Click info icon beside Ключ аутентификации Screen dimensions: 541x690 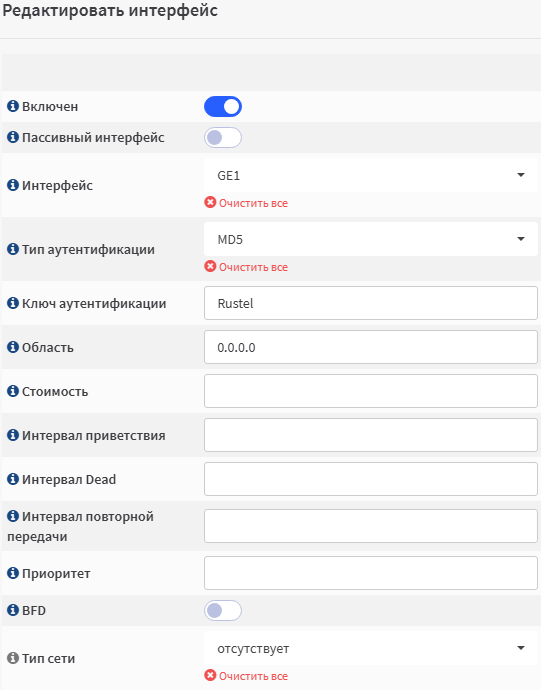13,303
